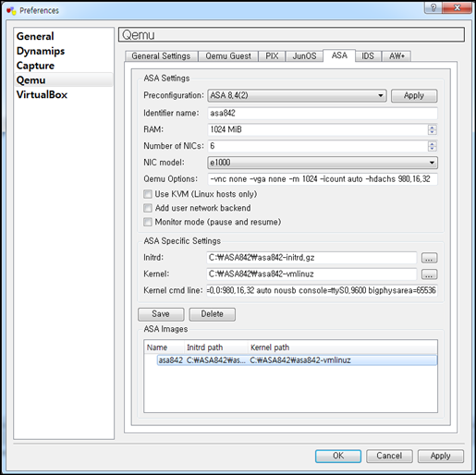Open the PIX tab

[x=272, y=56]
